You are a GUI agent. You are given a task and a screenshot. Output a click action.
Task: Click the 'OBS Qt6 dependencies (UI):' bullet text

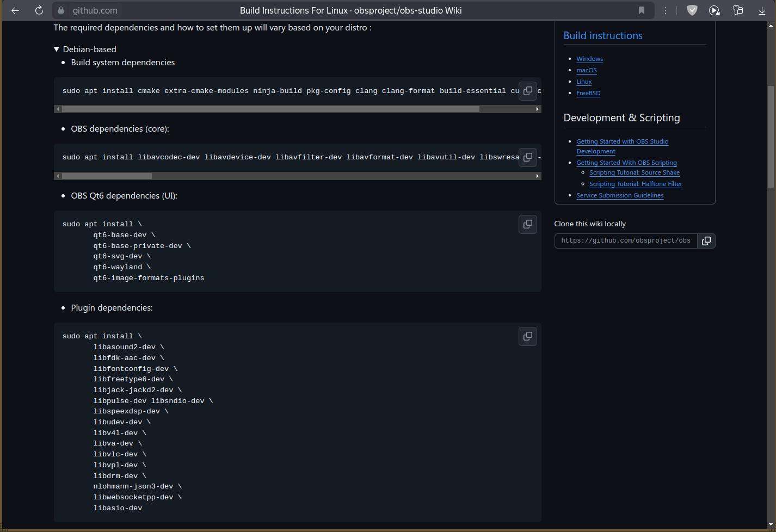pyautogui.click(x=124, y=195)
